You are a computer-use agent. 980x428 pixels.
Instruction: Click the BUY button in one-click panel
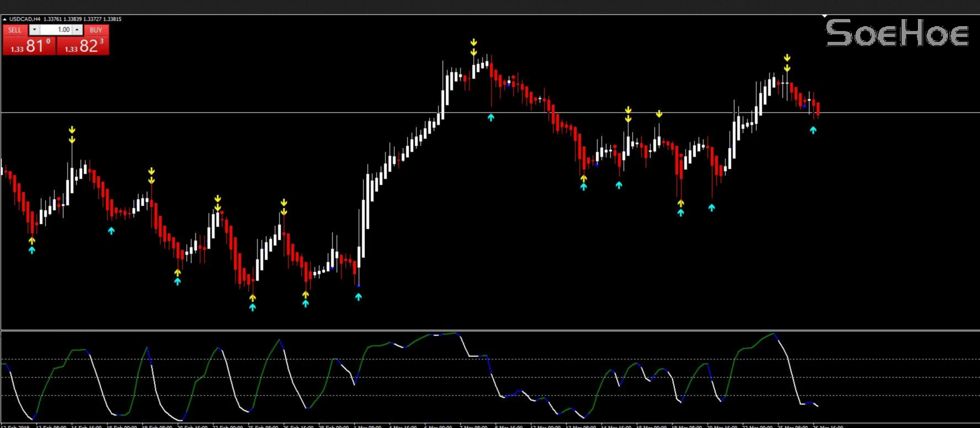[x=96, y=30]
